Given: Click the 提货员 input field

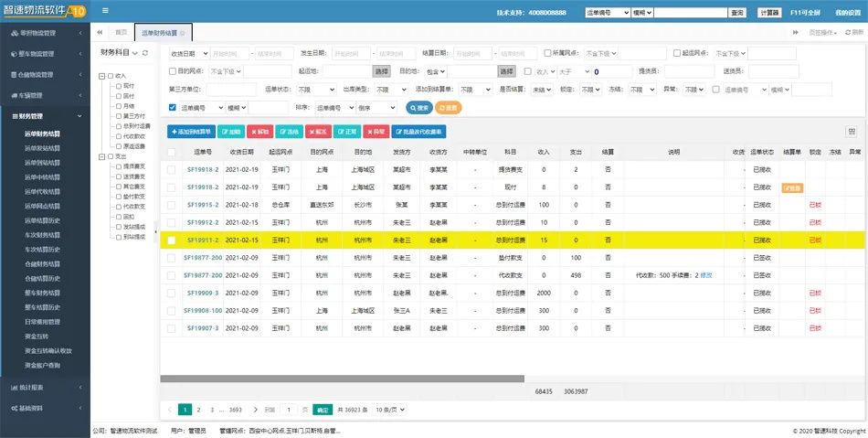Looking at the screenshot, I should click(x=689, y=71).
